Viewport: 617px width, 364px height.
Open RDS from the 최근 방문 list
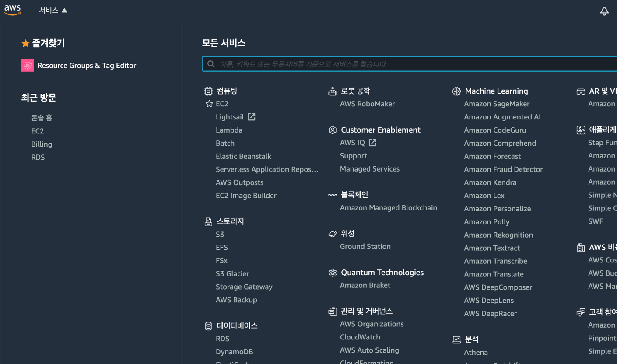[38, 157]
